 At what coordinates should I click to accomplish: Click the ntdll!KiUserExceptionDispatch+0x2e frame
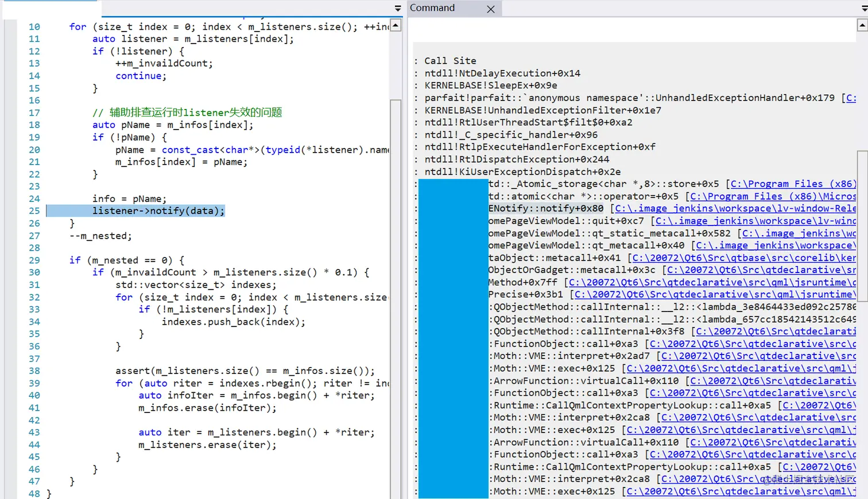[522, 171]
